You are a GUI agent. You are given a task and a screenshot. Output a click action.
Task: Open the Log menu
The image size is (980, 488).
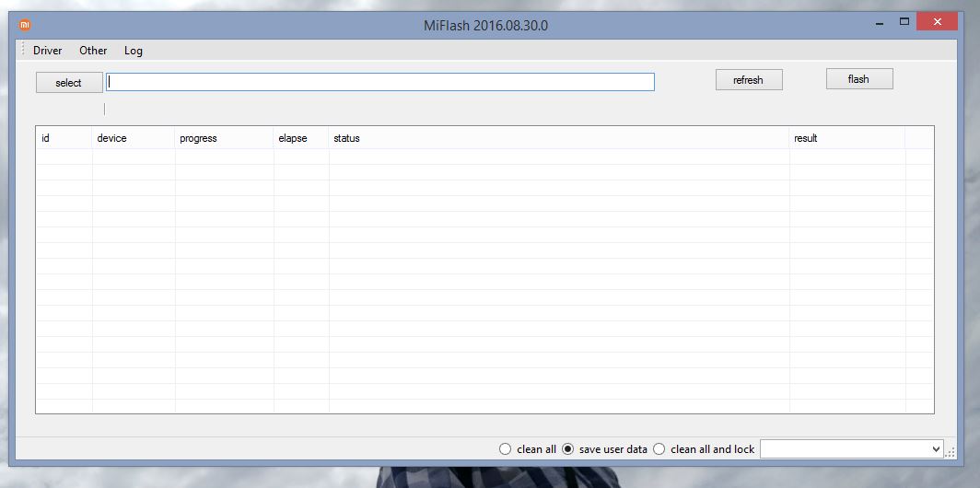point(134,51)
